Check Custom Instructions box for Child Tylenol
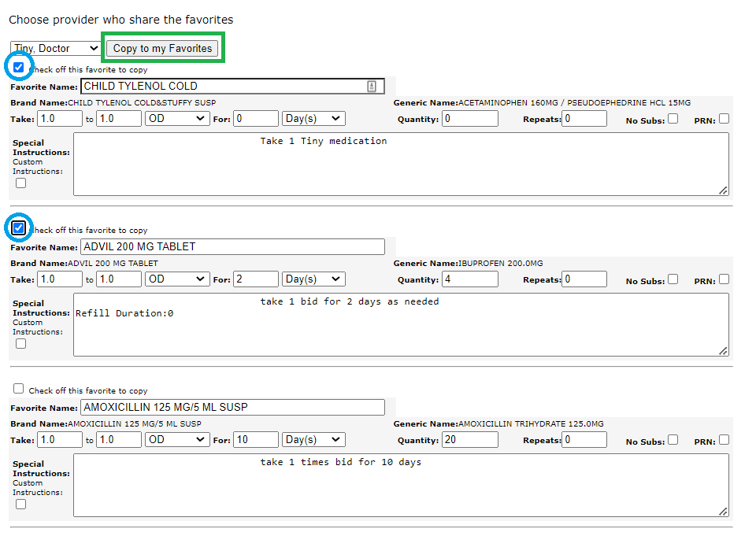The image size is (756, 547). [20, 183]
